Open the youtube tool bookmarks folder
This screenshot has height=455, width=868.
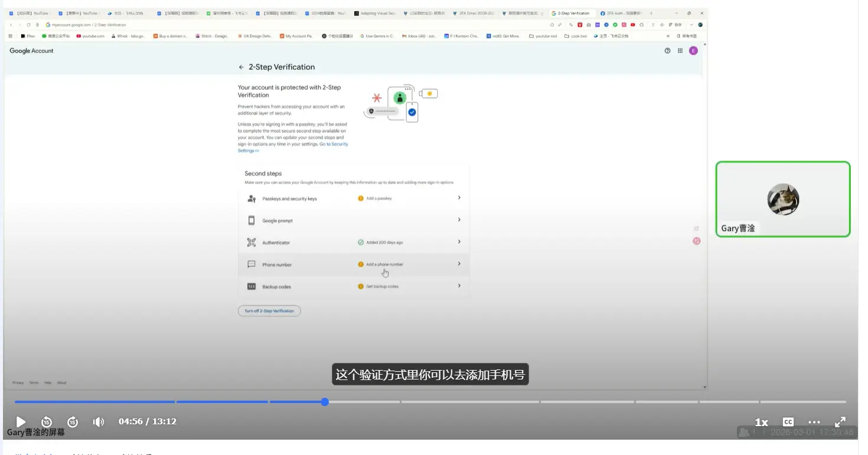point(543,36)
